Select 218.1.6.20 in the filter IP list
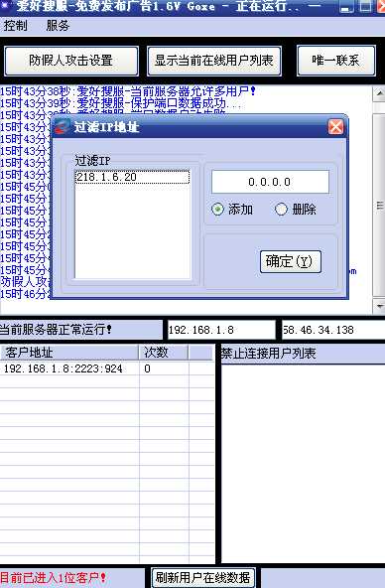 pyautogui.click(x=133, y=177)
